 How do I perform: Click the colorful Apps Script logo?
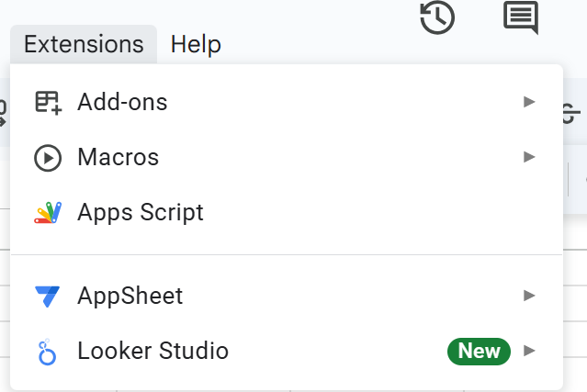(x=48, y=213)
